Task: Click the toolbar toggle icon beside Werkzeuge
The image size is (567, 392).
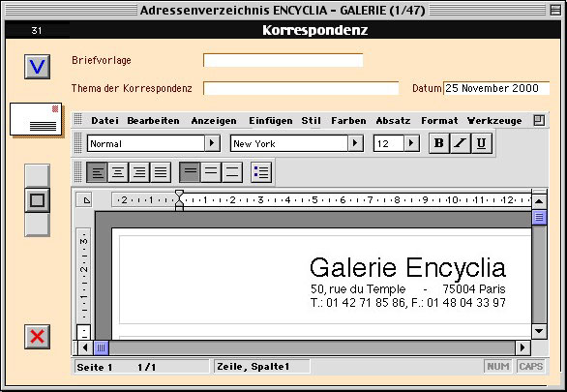Action: [x=539, y=120]
